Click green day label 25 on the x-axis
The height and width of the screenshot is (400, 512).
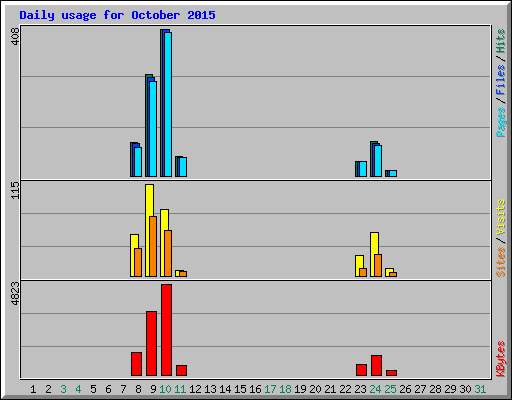pyautogui.click(x=390, y=389)
